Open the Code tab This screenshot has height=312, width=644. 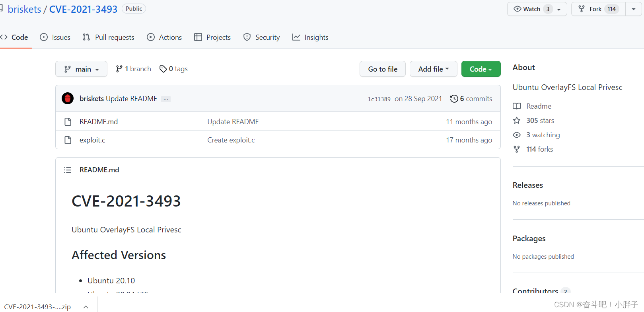[15, 37]
